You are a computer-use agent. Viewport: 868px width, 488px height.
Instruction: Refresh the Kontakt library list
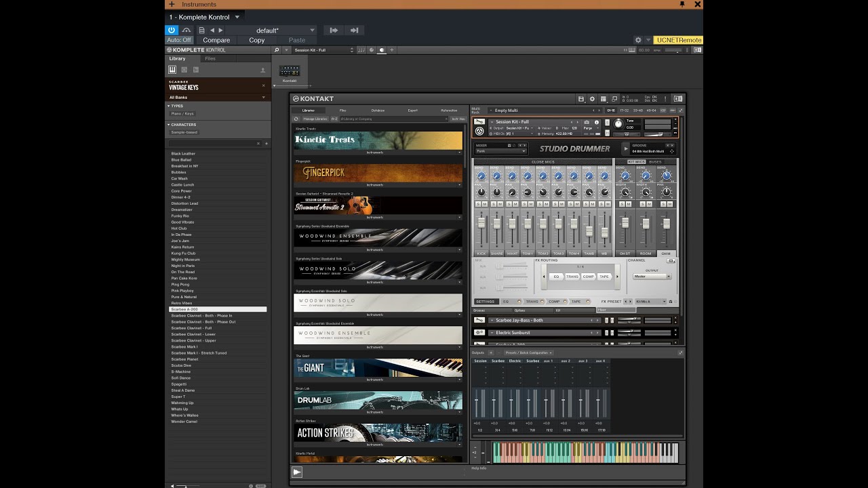pos(296,119)
